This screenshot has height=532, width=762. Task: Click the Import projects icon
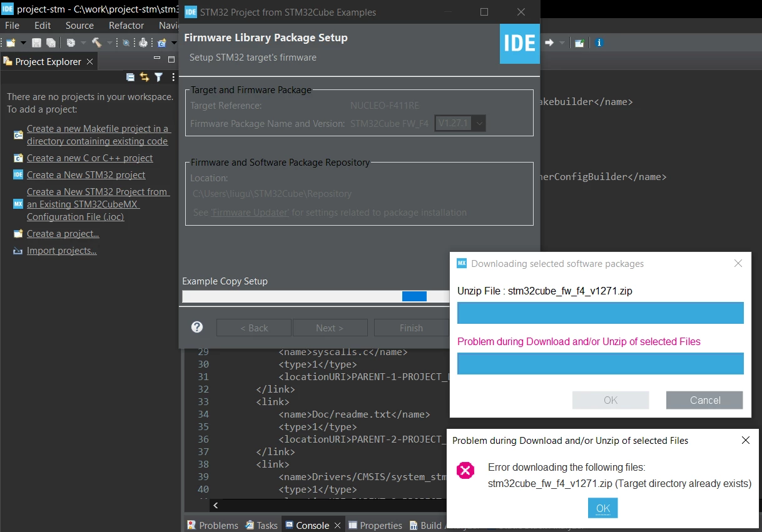coord(18,251)
